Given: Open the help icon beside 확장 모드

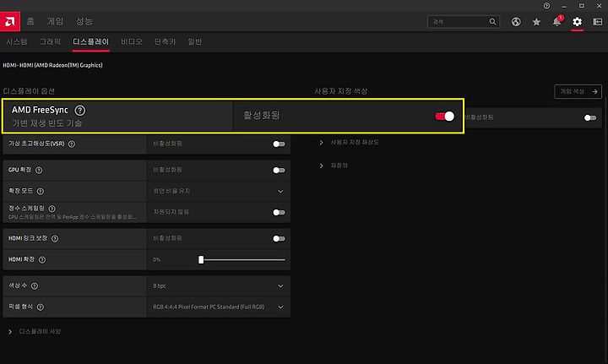Looking at the screenshot, I should pyautogui.click(x=41, y=191).
